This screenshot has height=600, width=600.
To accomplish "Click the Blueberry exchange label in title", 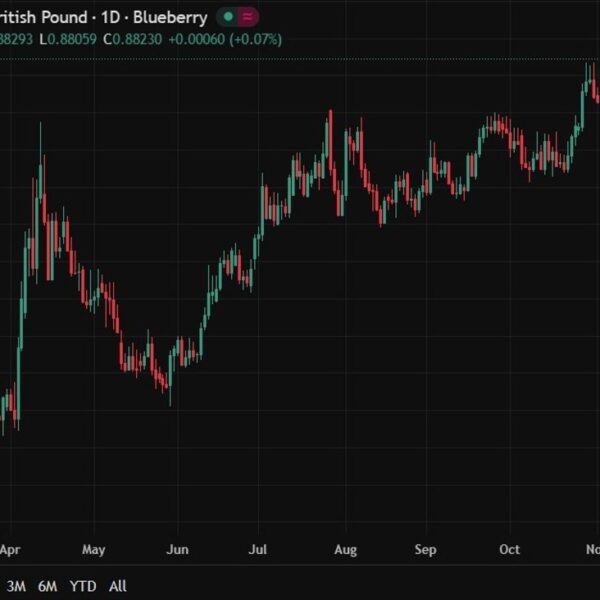I will coord(170,18).
